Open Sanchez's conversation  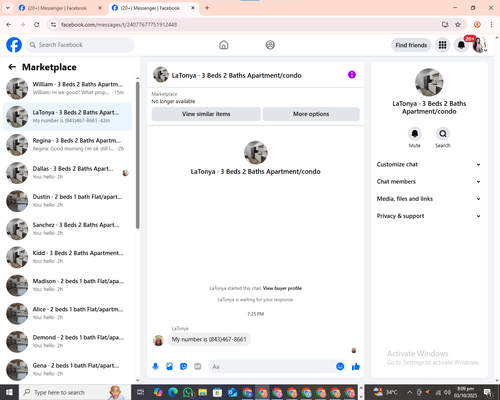point(68,229)
